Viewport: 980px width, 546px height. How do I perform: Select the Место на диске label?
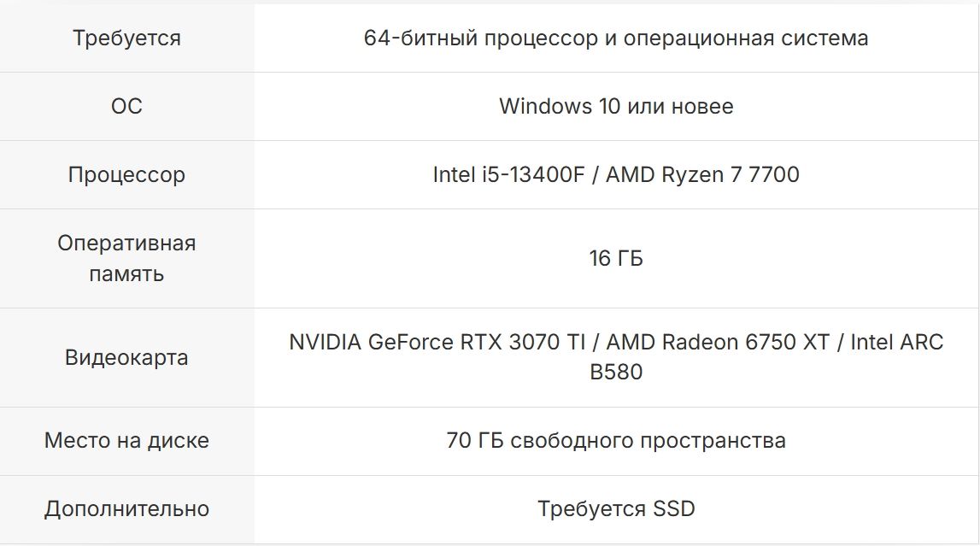tap(126, 441)
